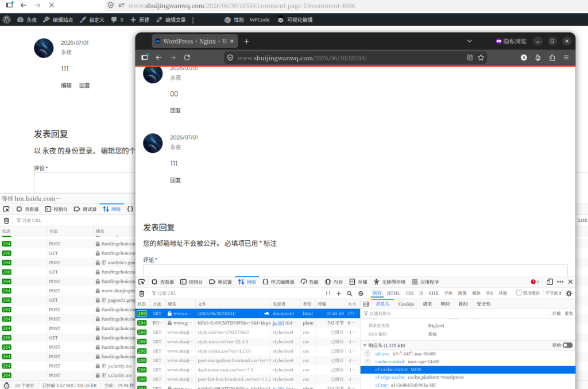Click the 重发 resend button
This screenshot has height=389, width=588.
click(568, 314)
